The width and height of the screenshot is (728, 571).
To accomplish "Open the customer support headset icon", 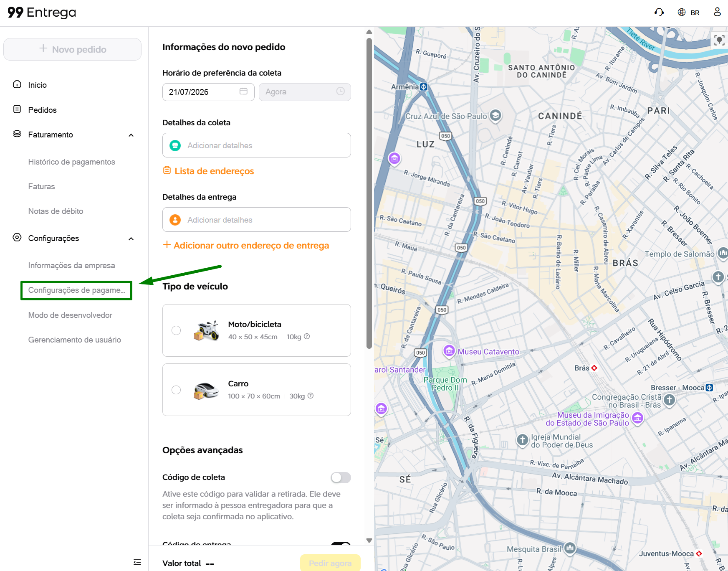I will click(659, 12).
